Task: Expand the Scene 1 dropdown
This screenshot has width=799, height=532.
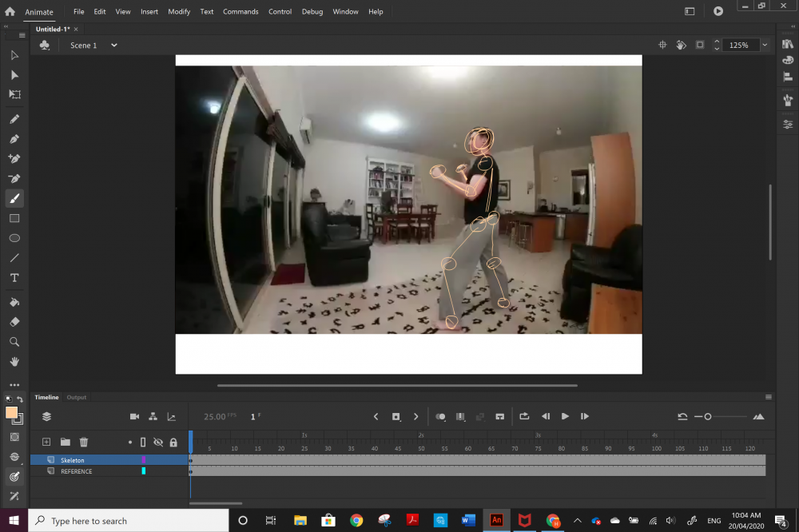Action: tap(113, 46)
